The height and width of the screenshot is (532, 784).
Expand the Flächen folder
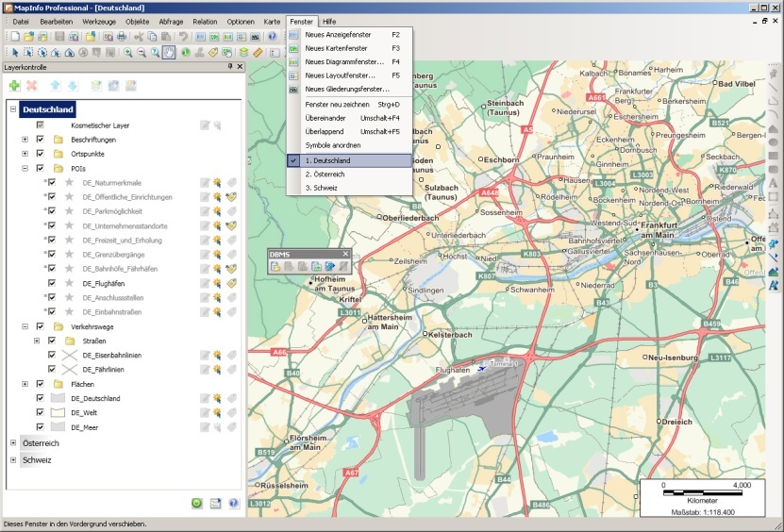point(25,384)
